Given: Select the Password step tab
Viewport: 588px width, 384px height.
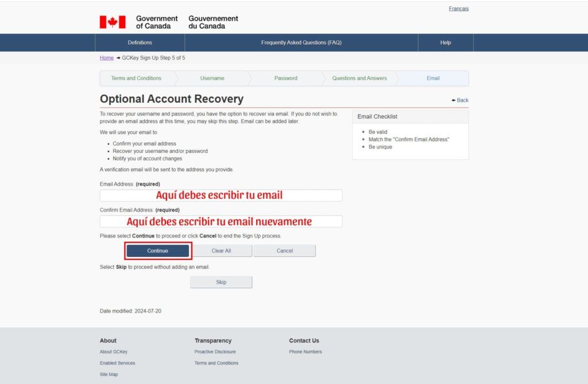Looking at the screenshot, I should (286, 78).
